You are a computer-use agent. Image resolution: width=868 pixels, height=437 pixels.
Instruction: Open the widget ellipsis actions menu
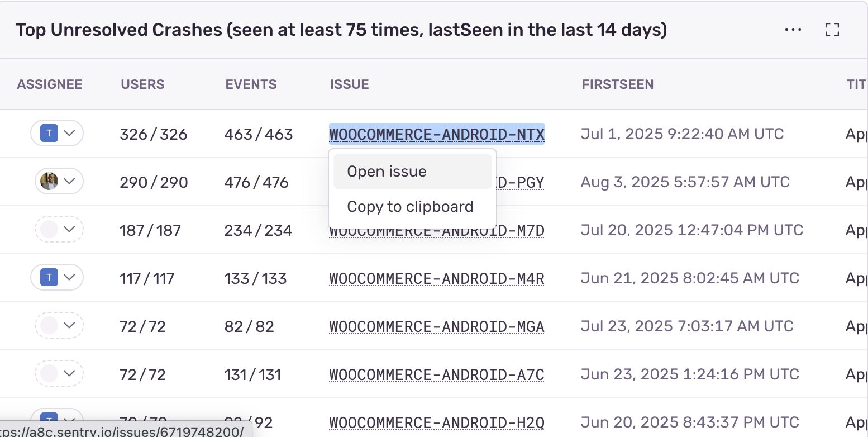pyautogui.click(x=793, y=30)
